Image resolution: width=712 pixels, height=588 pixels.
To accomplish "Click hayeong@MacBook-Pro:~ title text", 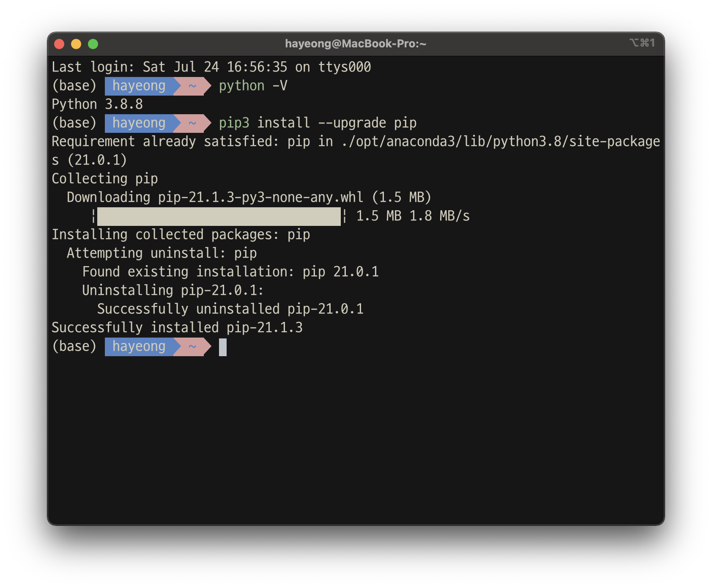I will [356, 42].
